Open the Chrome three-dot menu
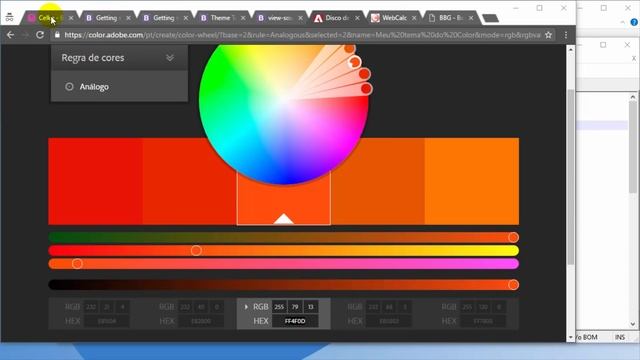This screenshot has height=360, width=640. pyautogui.click(x=566, y=35)
